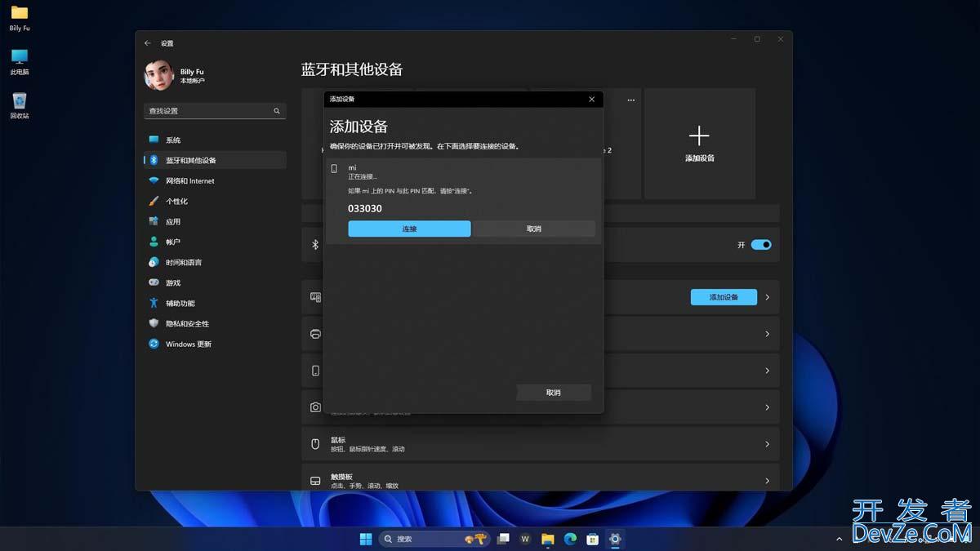Image resolution: width=980 pixels, height=551 pixels.
Task: Click the Bluetooth icon in the Bluetooth toggle row
Action: 315,244
